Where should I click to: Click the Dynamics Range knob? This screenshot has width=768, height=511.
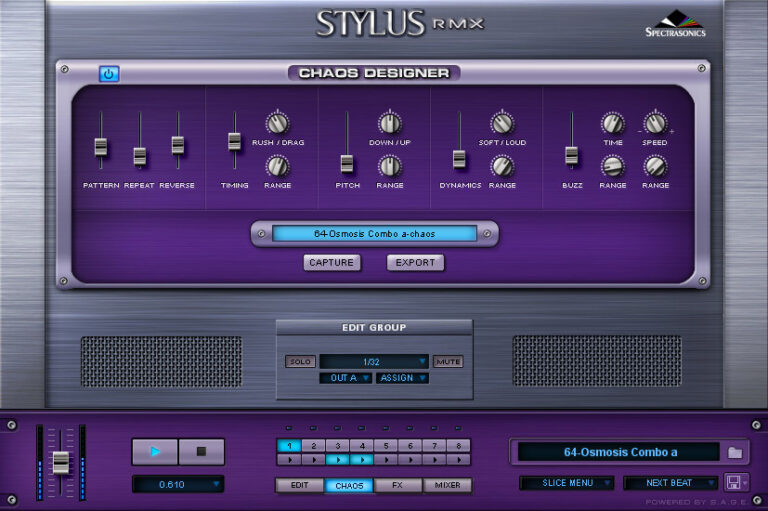pyautogui.click(x=502, y=167)
